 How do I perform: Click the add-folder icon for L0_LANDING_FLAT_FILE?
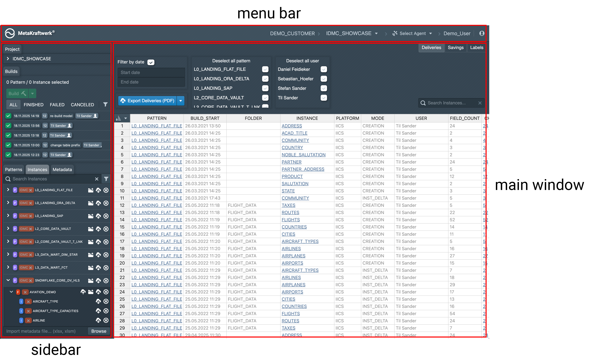click(x=90, y=190)
